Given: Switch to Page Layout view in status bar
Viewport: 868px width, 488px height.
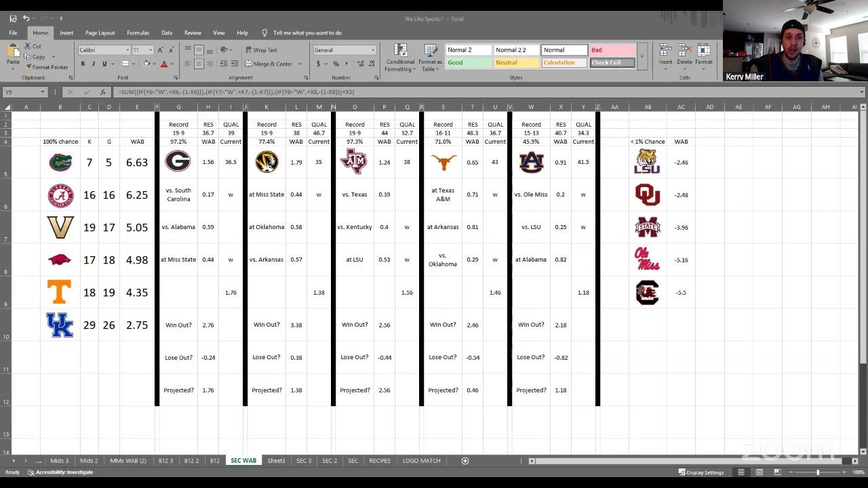Looking at the screenshot, I should point(758,472).
